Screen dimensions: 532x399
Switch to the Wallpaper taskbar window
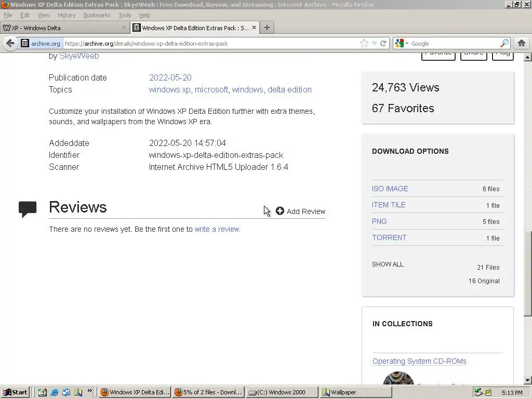pyautogui.click(x=355, y=392)
